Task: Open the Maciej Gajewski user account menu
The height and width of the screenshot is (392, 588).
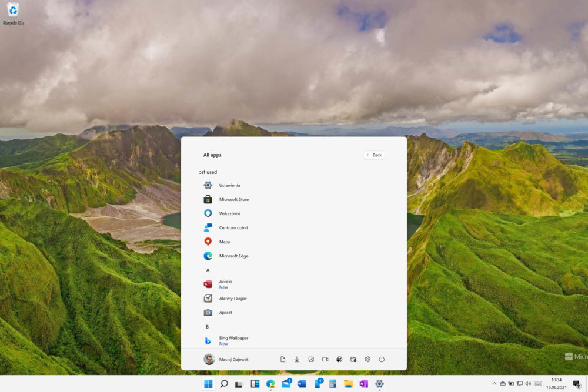Action: [x=226, y=360]
